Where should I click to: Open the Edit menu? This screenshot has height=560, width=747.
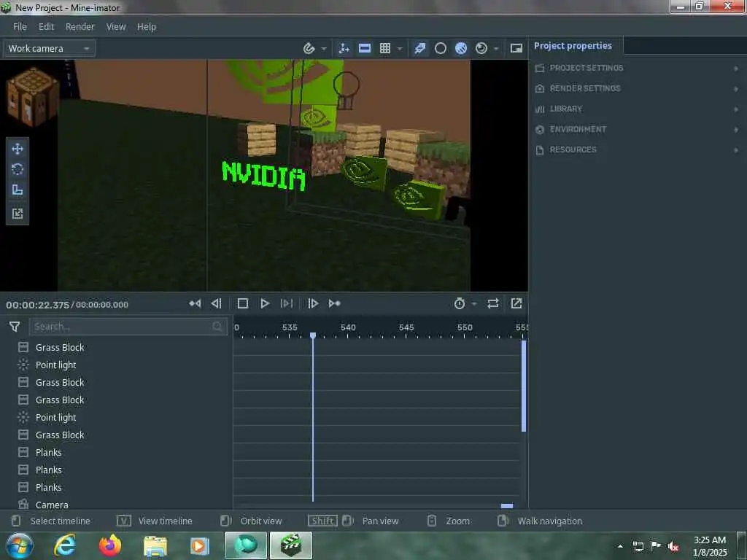(46, 27)
